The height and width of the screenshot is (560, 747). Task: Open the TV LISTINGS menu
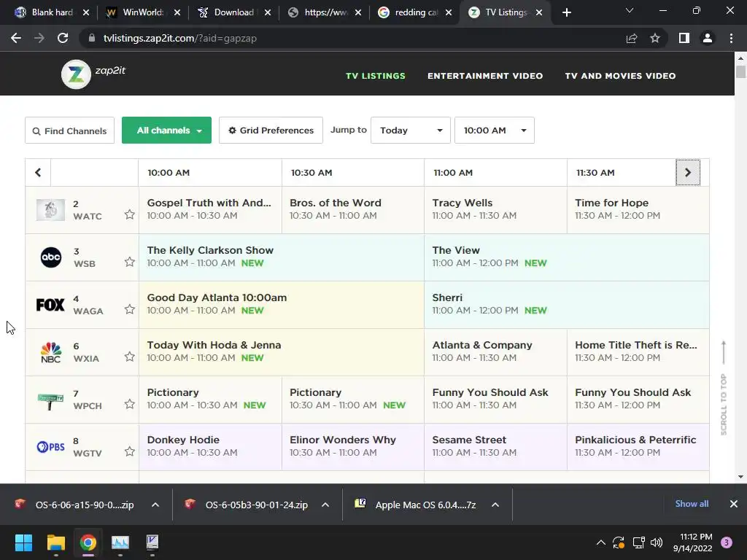coord(376,76)
